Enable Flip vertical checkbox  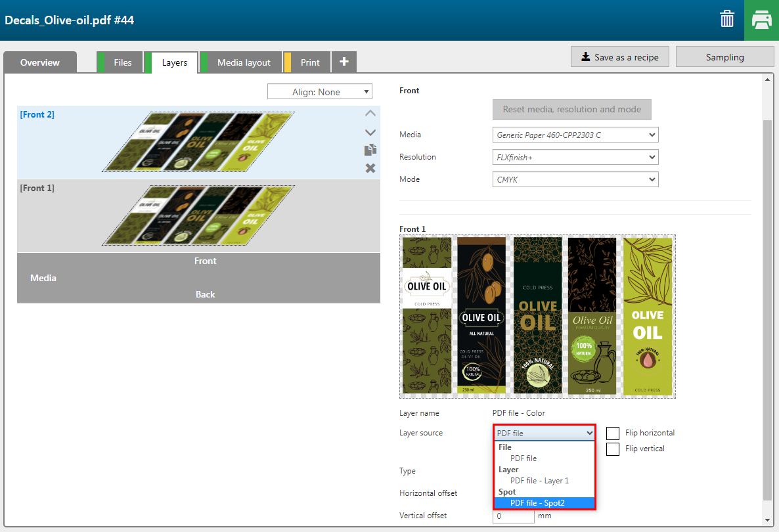click(613, 449)
